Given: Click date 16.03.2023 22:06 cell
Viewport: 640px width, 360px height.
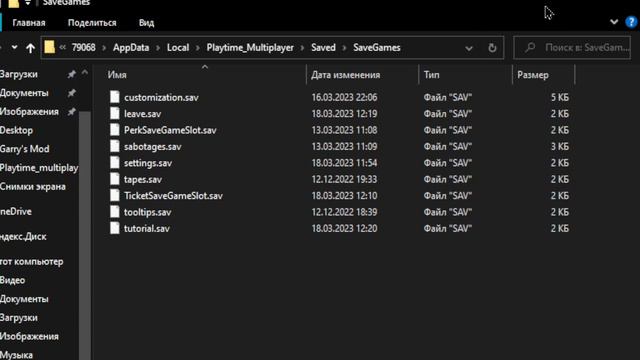Looking at the screenshot, I should 344,98.
